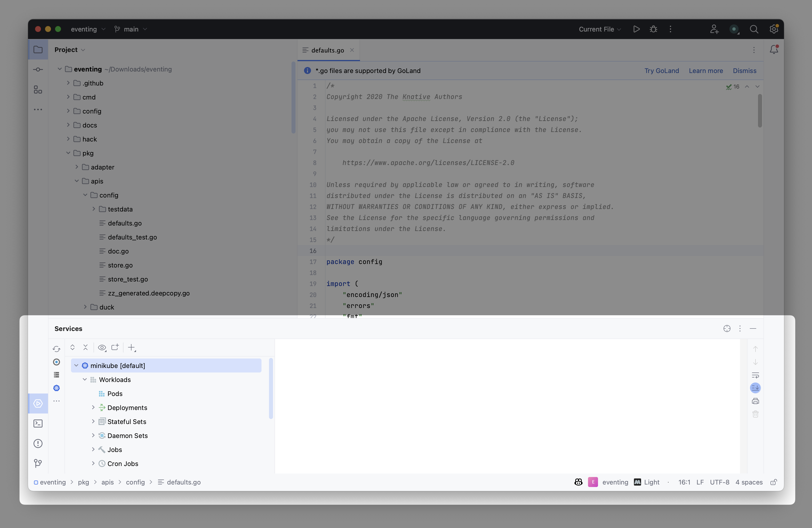Click the Try GoLand link
The image size is (812, 528).
[661, 70]
